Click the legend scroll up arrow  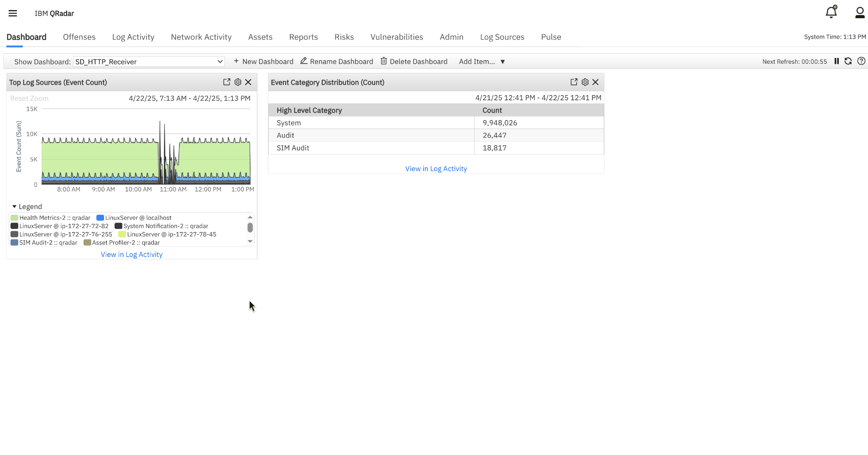point(250,217)
